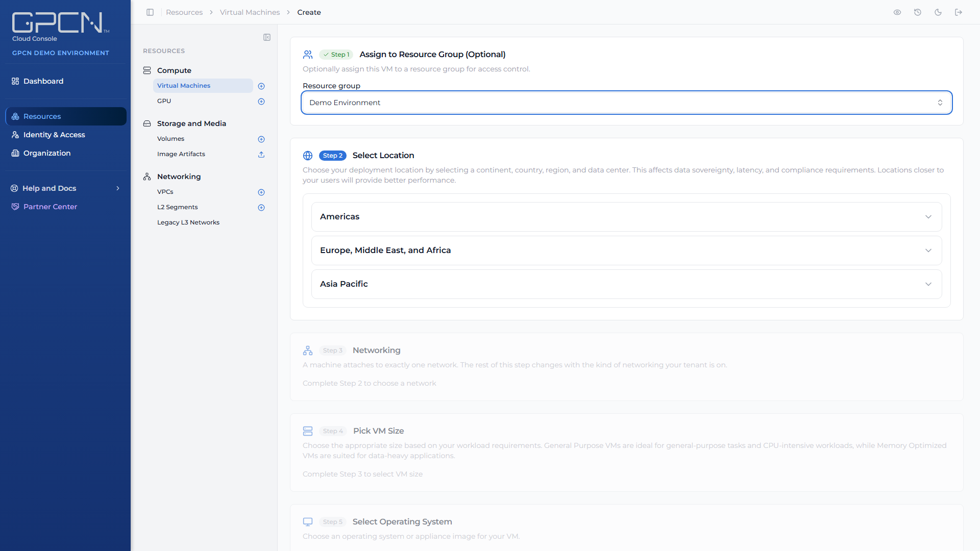Expand Europe, Middle East, and Africa section
This screenshot has width=980, height=551.
tap(626, 251)
